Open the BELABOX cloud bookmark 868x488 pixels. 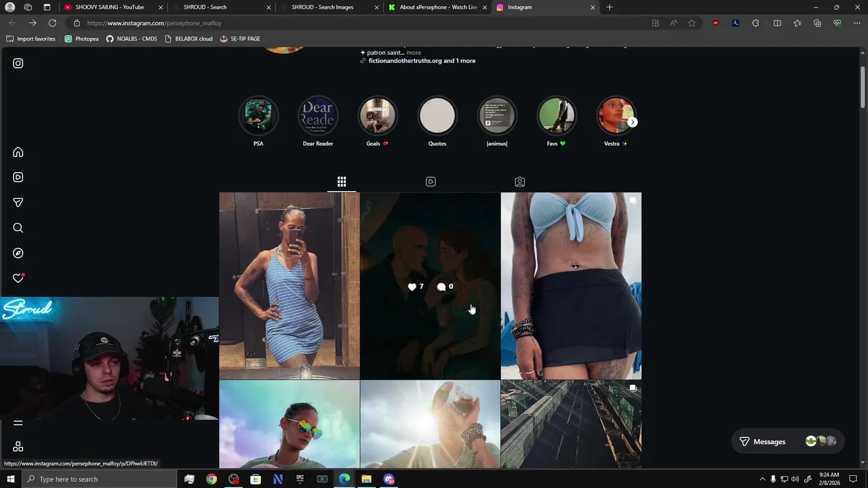(x=189, y=39)
